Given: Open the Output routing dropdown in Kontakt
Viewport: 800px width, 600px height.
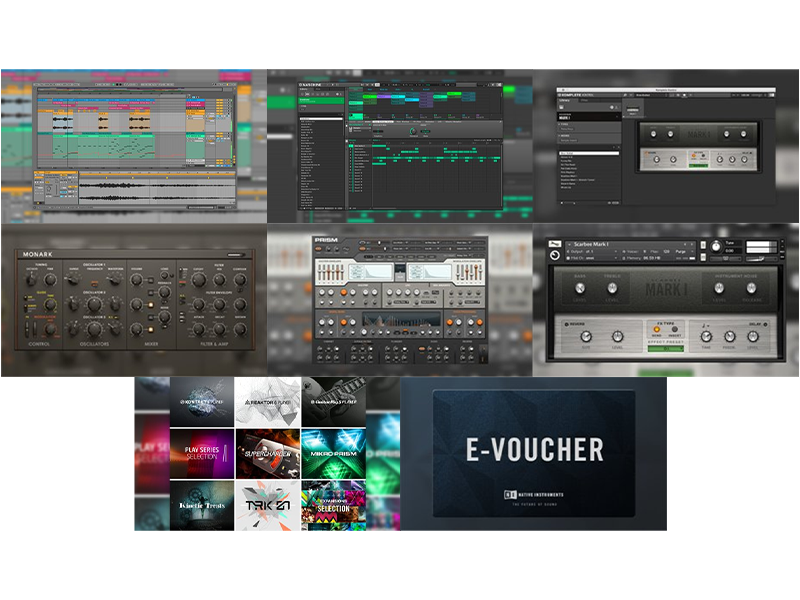Looking at the screenshot, I should coord(592,252).
